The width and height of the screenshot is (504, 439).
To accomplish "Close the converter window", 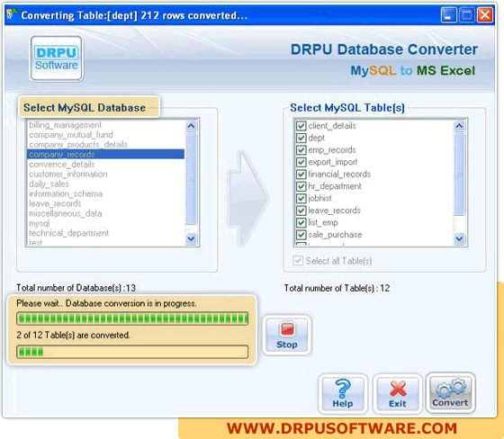I will [x=485, y=15].
